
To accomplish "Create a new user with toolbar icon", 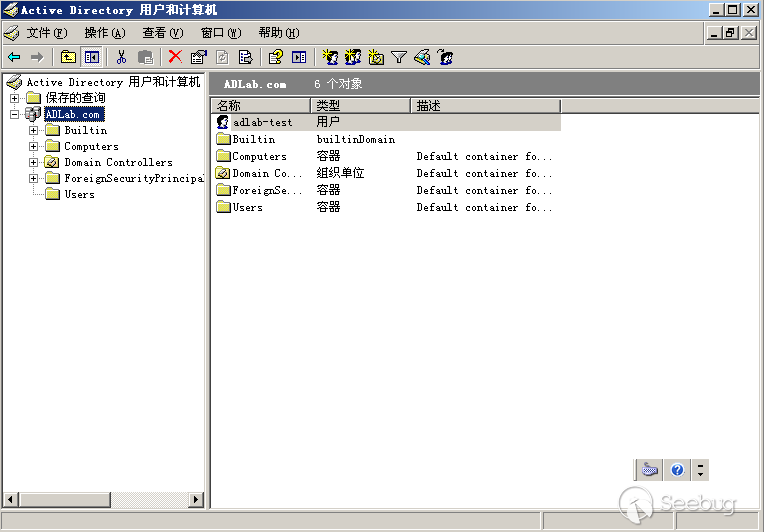I will [x=330, y=57].
